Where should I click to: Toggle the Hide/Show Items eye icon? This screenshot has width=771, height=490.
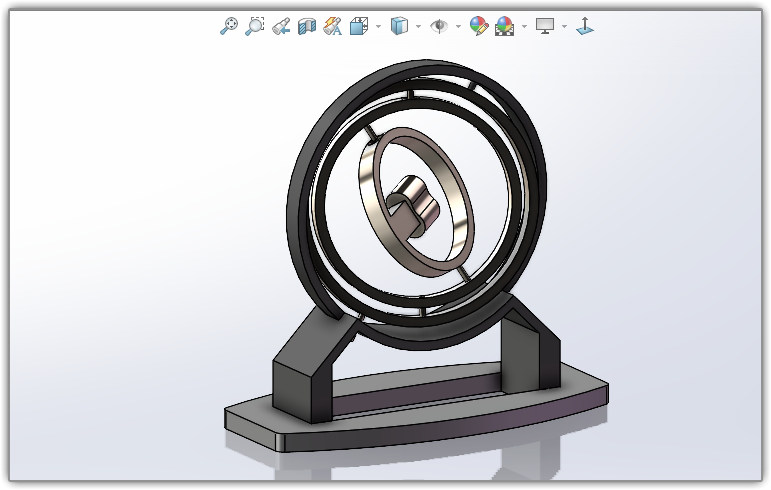click(x=439, y=26)
